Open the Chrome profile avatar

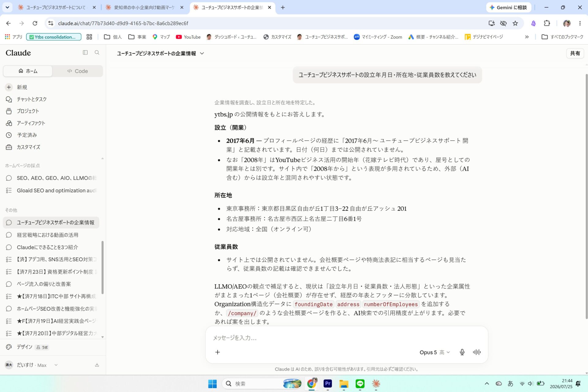[x=567, y=23]
